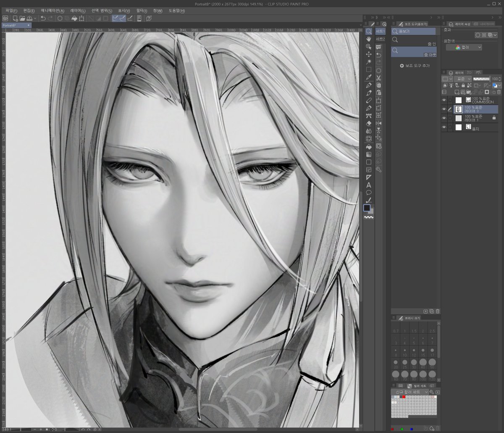The image size is (504, 433).
Task: Switch to Portrait8 canvas tab
Action: pyautogui.click(x=16, y=25)
